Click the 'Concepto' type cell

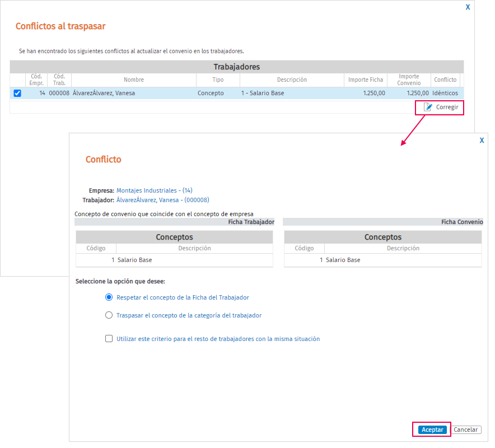pos(218,93)
